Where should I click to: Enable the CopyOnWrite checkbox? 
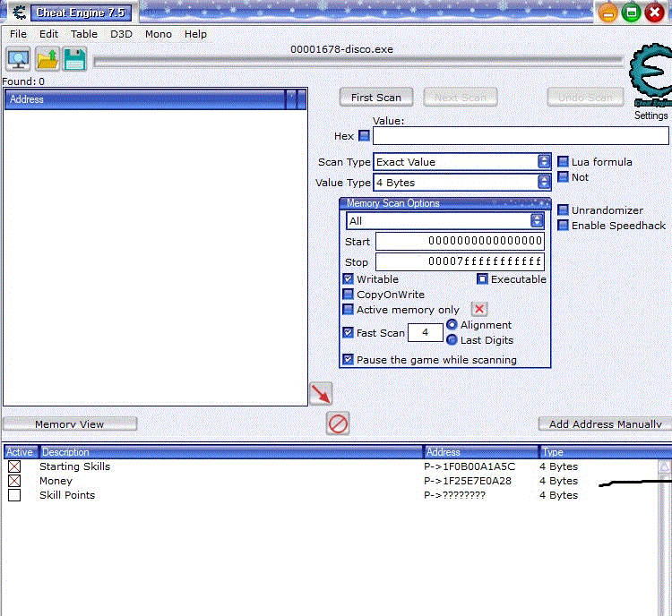pyautogui.click(x=349, y=295)
